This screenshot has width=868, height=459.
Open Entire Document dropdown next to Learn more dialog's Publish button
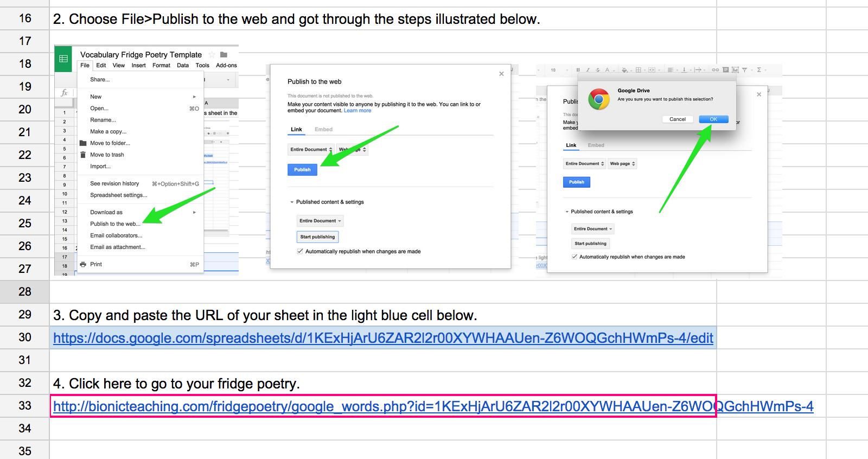click(x=311, y=150)
